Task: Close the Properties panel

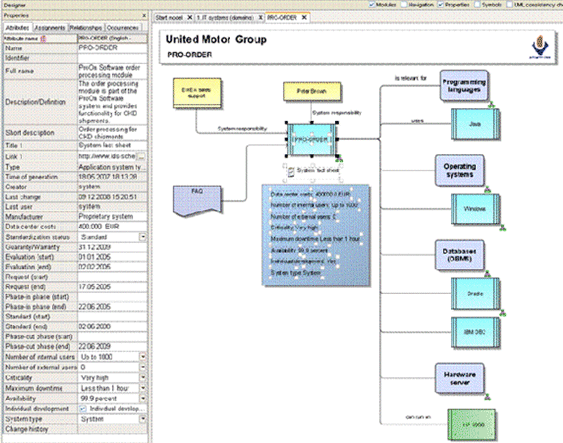Action: (144, 15)
